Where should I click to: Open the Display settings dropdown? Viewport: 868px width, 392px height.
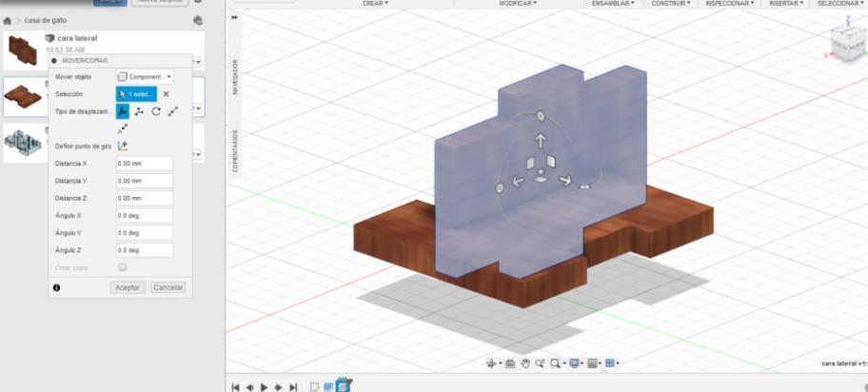pyautogui.click(x=576, y=363)
